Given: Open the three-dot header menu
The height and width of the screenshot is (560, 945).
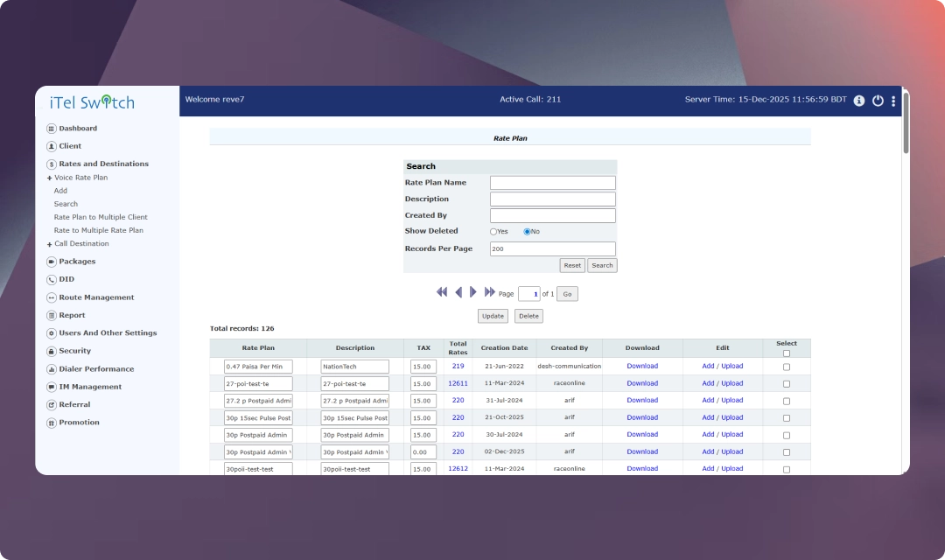Looking at the screenshot, I should 893,101.
